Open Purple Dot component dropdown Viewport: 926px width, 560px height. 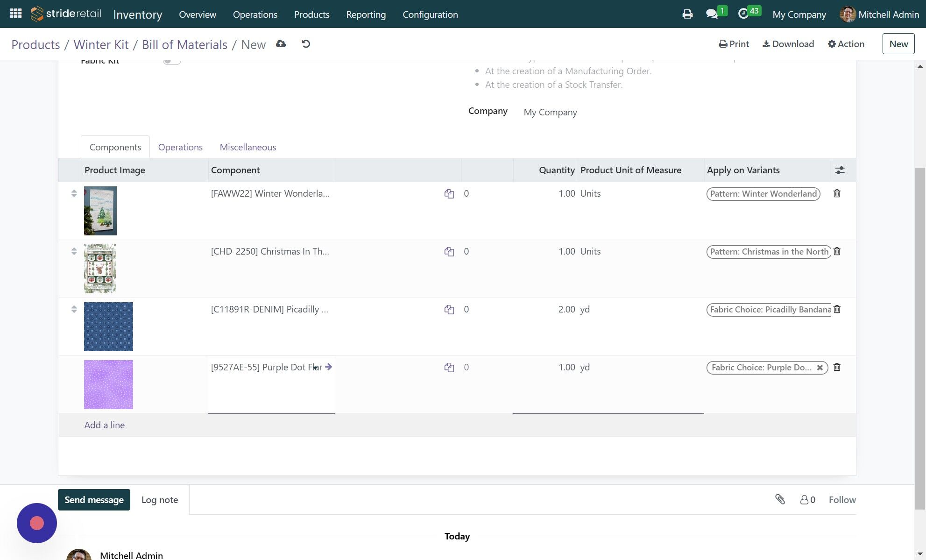316,368
